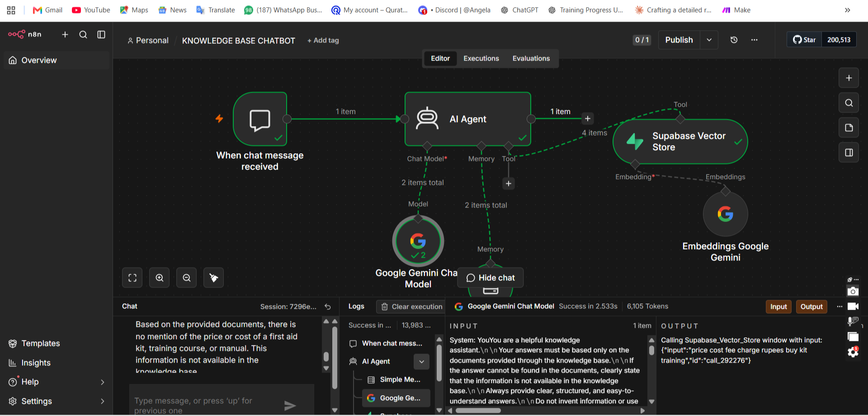The width and height of the screenshot is (868, 416).
Task: Open the log panel ellipsis options
Action: 840,307
